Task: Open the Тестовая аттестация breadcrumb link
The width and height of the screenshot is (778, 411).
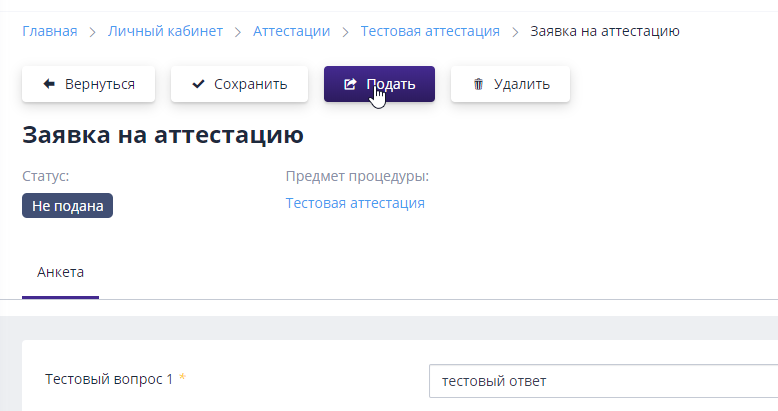Action: point(430,31)
